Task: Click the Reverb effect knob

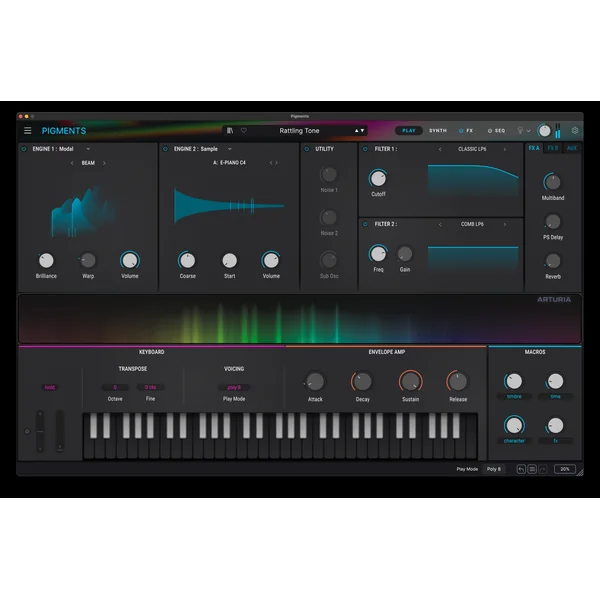Action: pyautogui.click(x=553, y=261)
